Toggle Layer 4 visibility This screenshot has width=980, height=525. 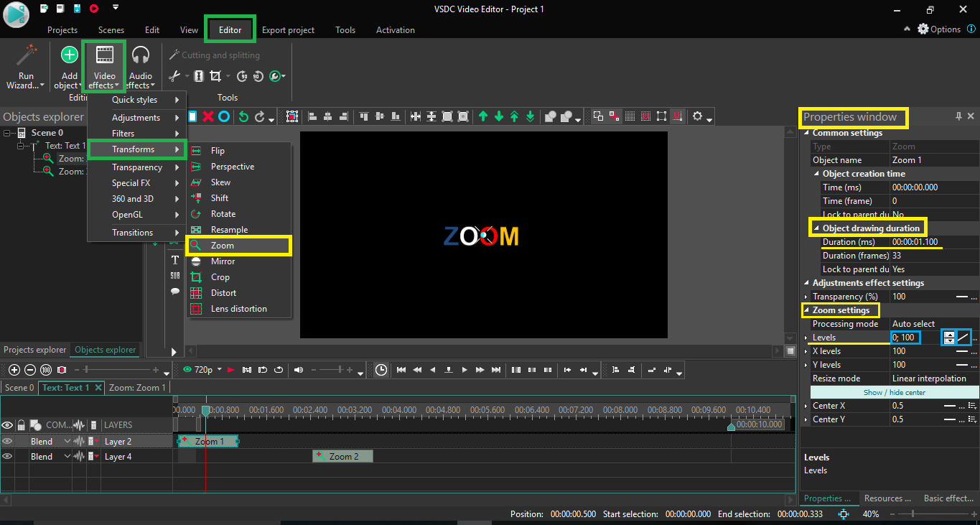coord(7,456)
